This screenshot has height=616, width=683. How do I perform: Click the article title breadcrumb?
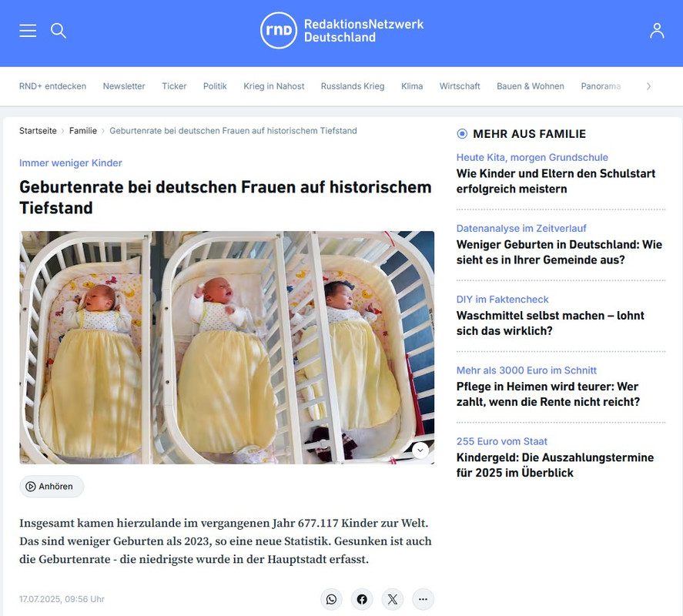pyautogui.click(x=233, y=131)
